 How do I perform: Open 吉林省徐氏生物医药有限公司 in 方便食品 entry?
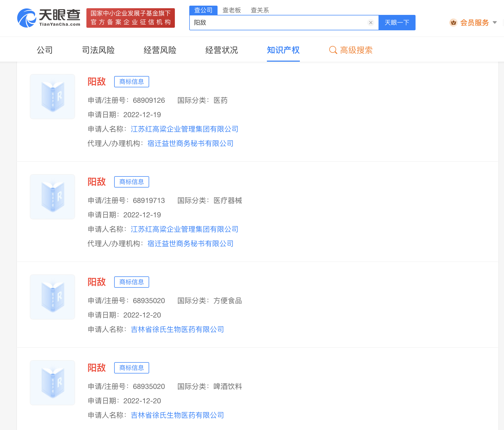point(177,329)
